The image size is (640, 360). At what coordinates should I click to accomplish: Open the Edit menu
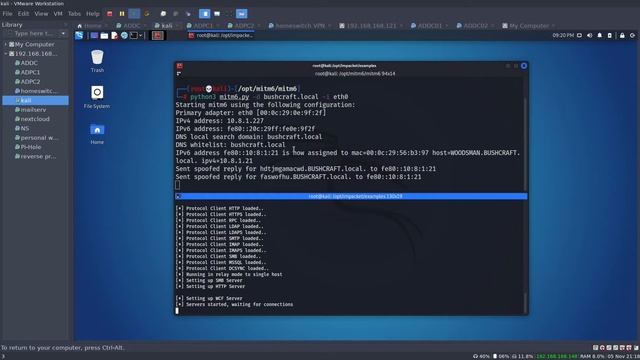tap(23, 13)
